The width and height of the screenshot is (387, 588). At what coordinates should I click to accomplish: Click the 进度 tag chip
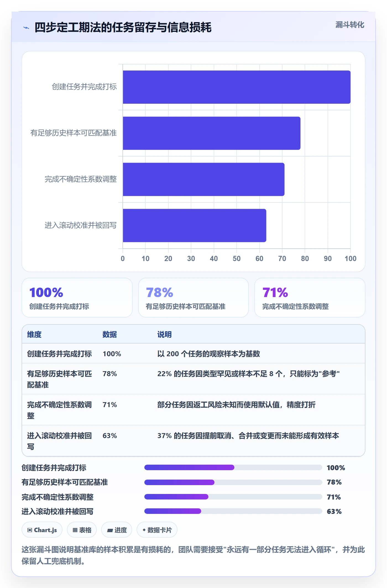(x=117, y=530)
